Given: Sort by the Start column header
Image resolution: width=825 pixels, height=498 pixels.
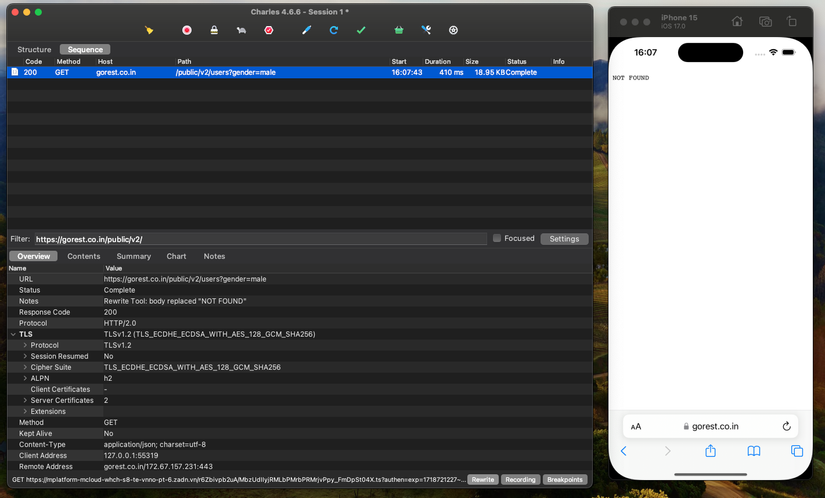Looking at the screenshot, I should click(x=399, y=62).
